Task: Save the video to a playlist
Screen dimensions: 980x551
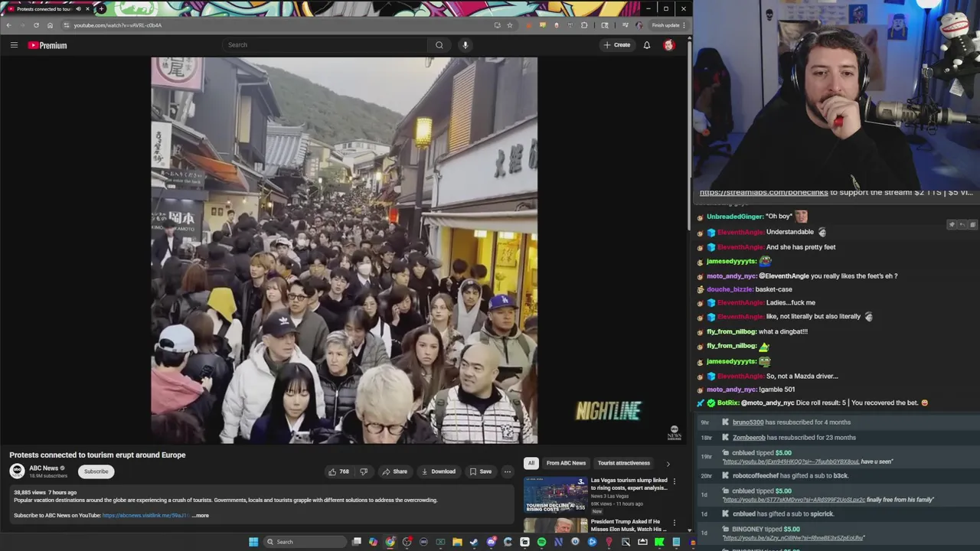Action: (x=481, y=471)
